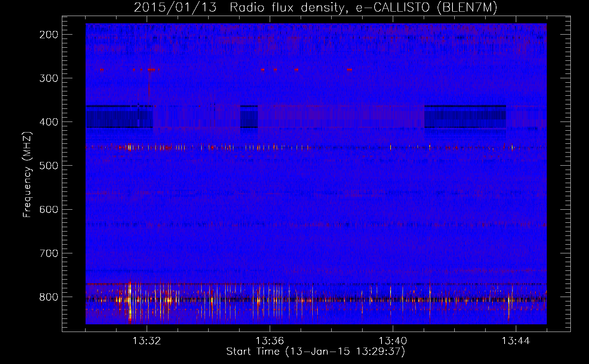
Task: Click the 'Frequency (MHZ)' axis label
Action: click(x=27, y=175)
